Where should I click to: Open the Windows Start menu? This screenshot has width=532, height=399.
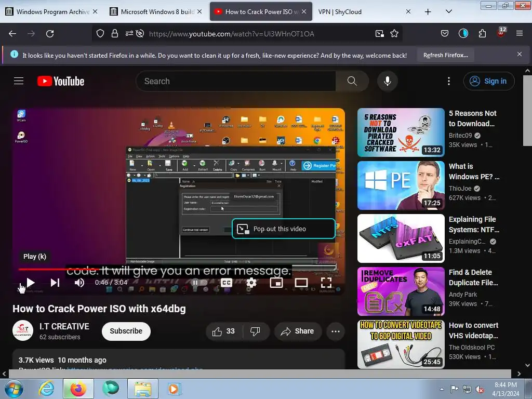click(14, 389)
